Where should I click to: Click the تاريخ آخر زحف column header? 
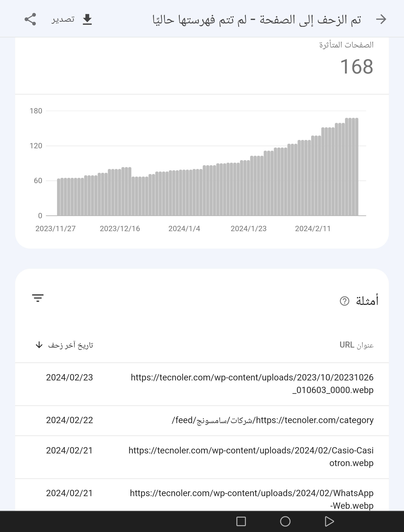coord(71,345)
